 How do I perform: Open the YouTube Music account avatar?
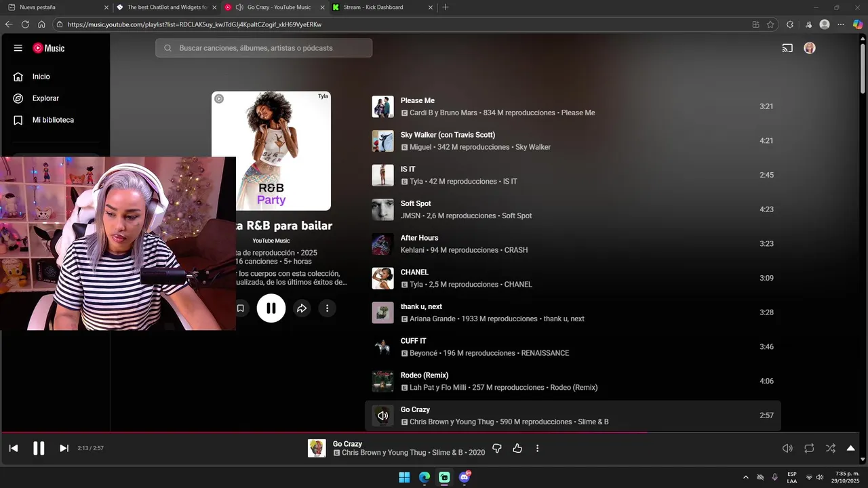click(x=810, y=48)
